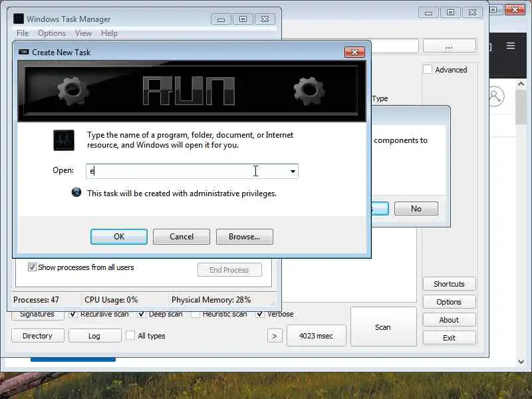532x399 pixels.
Task: Cancel the Create New Task dialog
Action: (x=181, y=237)
